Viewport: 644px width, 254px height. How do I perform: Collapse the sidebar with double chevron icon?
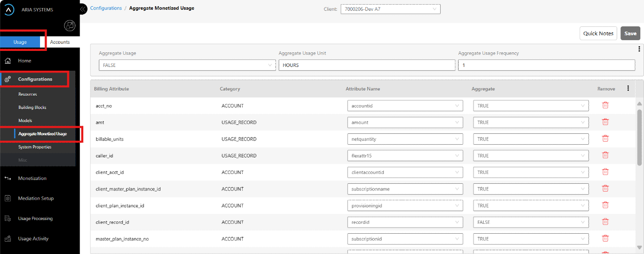83,8
